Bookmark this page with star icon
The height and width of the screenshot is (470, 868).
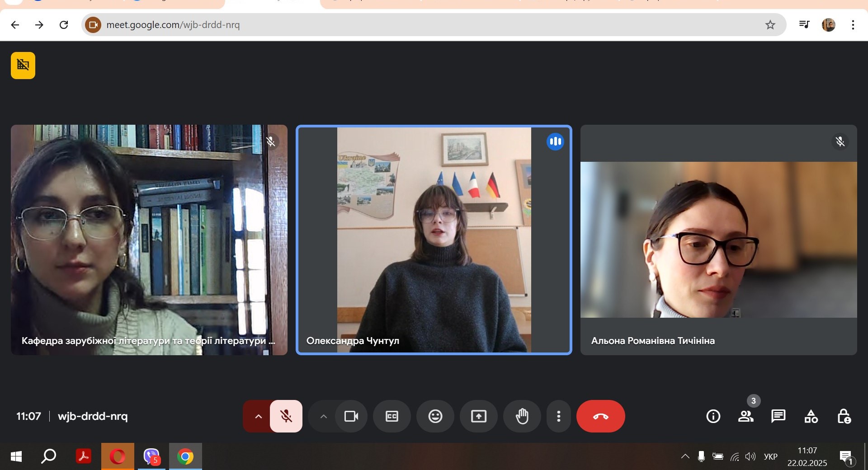(x=770, y=25)
